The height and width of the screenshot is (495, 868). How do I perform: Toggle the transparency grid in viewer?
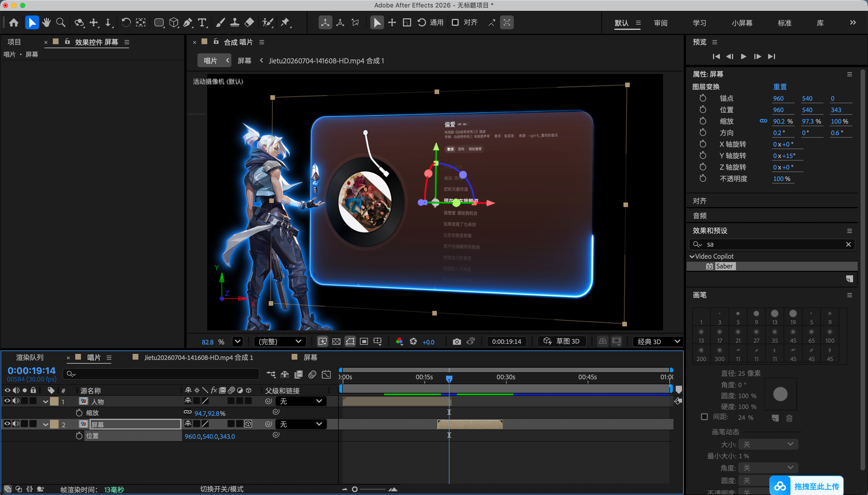click(336, 341)
